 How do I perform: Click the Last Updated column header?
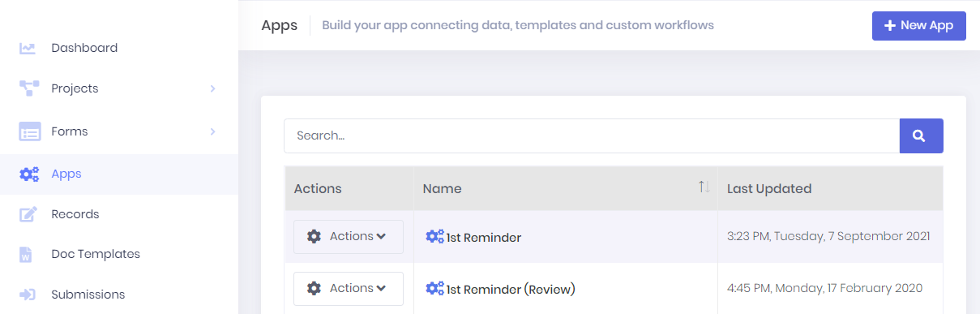coord(831,188)
